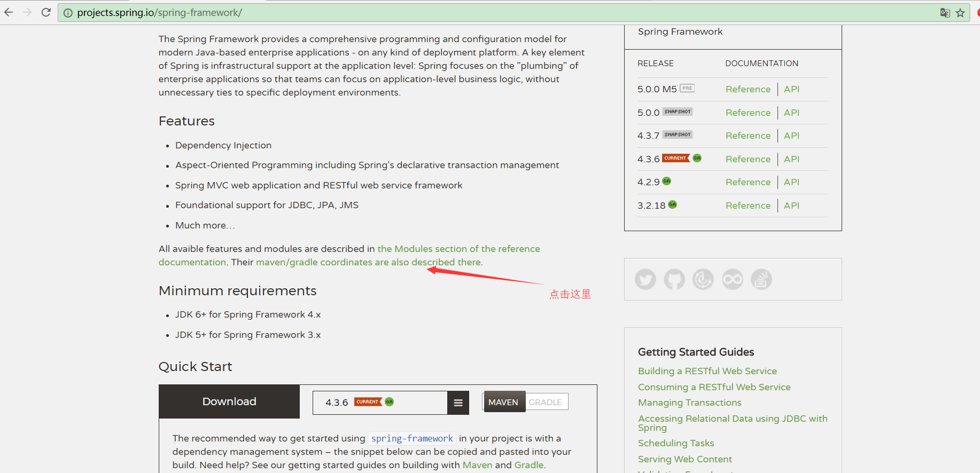Click SNAPSHOT badge beside 4.3.7
Image resolution: width=980 pixels, height=473 pixels.
click(x=678, y=135)
